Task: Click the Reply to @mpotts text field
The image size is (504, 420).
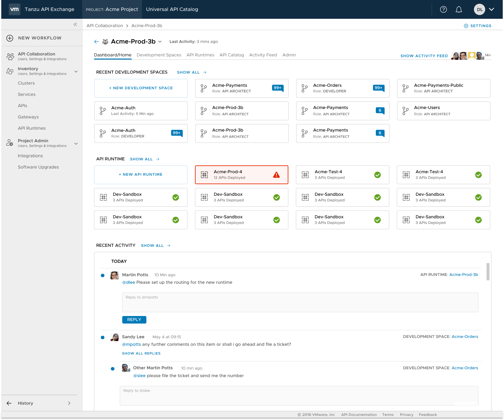Action: (x=300, y=302)
